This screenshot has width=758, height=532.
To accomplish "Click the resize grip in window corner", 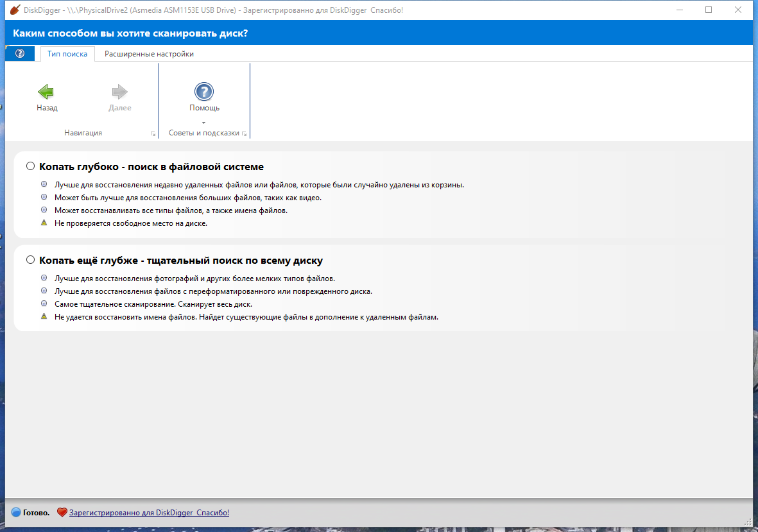I will [748, 522].
